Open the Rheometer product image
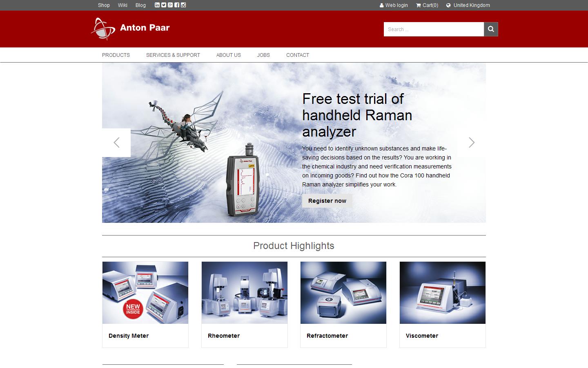The image size is (588, 368). coord(245,293)
